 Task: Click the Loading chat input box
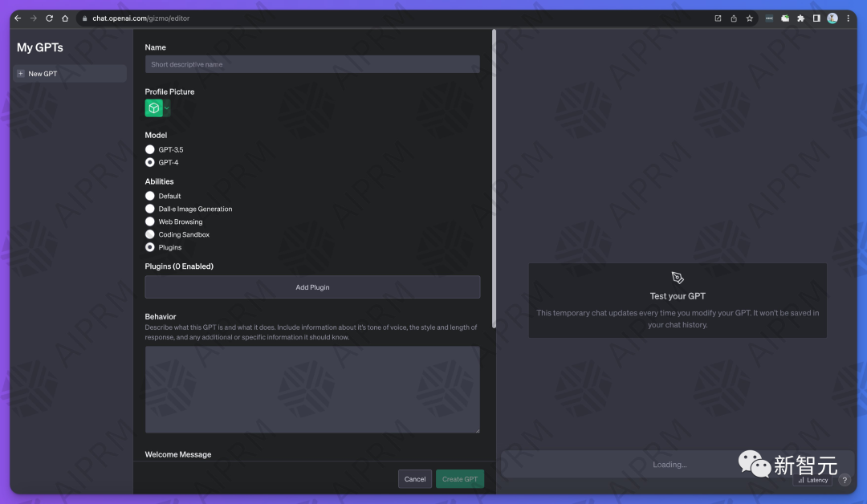pos(670,464)
